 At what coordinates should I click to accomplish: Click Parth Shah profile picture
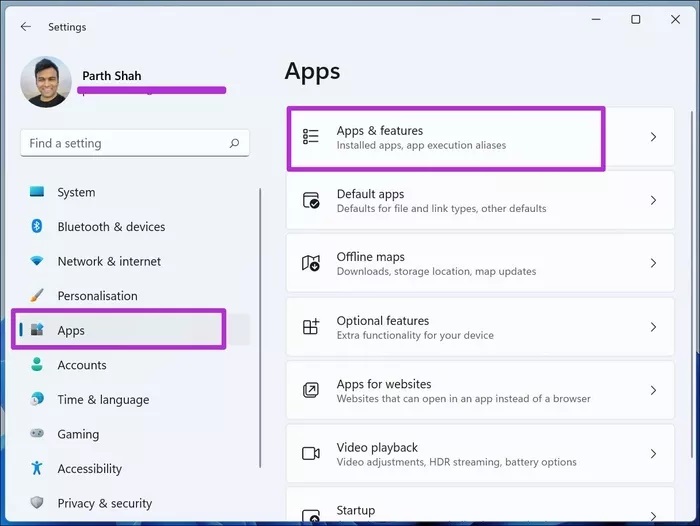(46, 82)
